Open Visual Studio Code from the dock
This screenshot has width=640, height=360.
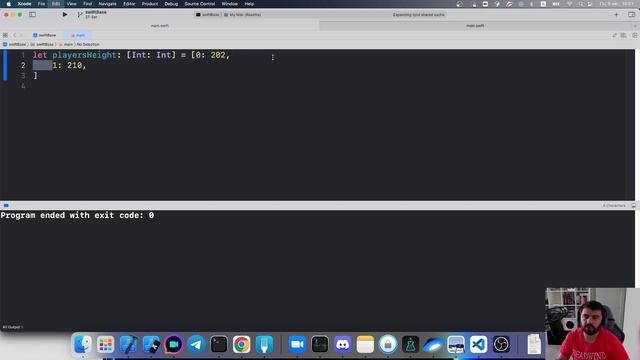478,344
